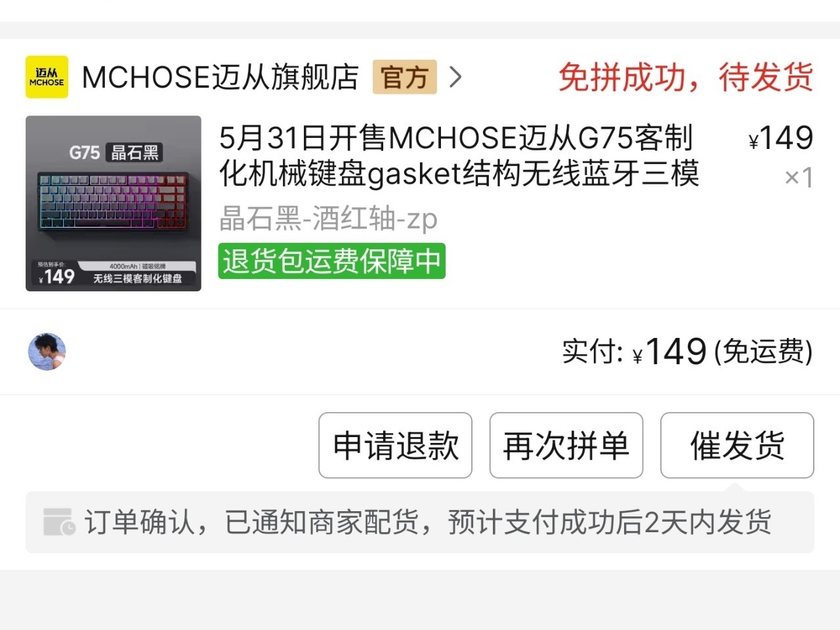
Task: Tap the 实付 ¥149 (免运费) total
Action: tap(688, 352)
